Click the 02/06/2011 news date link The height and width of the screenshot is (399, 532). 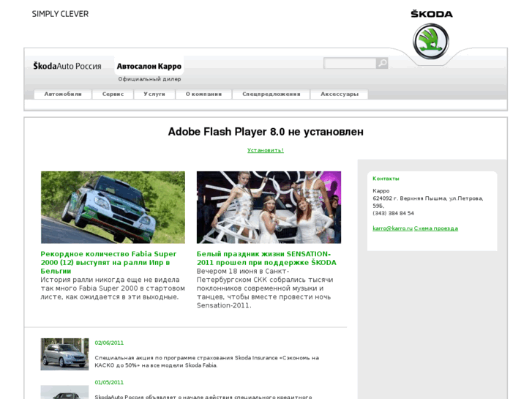click(109, 343)
